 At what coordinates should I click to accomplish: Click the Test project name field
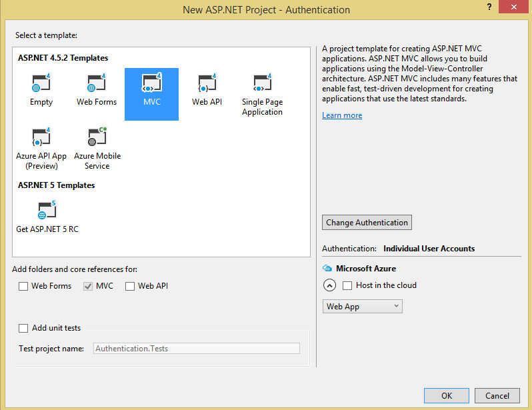click(x=197, y=349)
